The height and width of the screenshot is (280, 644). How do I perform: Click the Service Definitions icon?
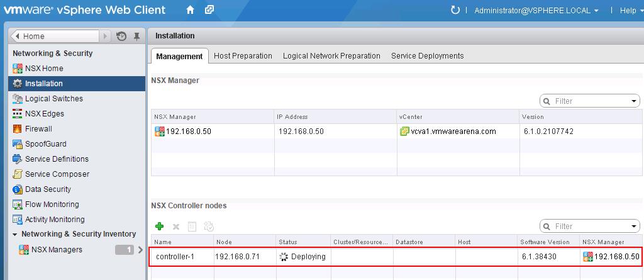point(17,159)
